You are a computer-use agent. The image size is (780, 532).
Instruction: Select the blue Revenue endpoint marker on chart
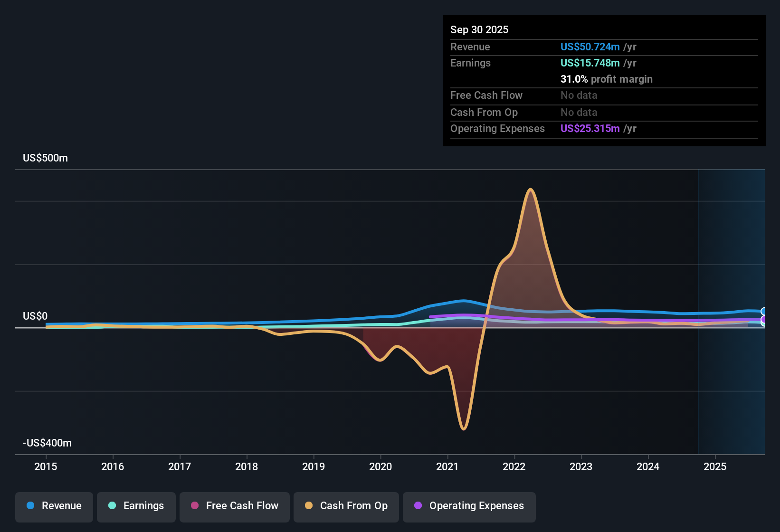pyautogui.click(x=764, y=311)
